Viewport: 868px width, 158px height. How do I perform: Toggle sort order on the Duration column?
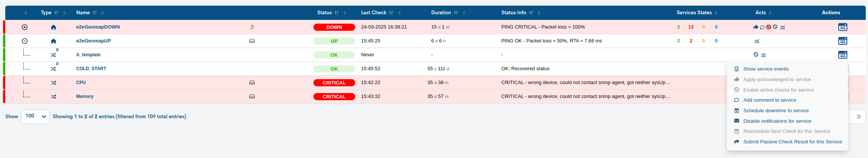pyautogui.click(x=456, y=13)
